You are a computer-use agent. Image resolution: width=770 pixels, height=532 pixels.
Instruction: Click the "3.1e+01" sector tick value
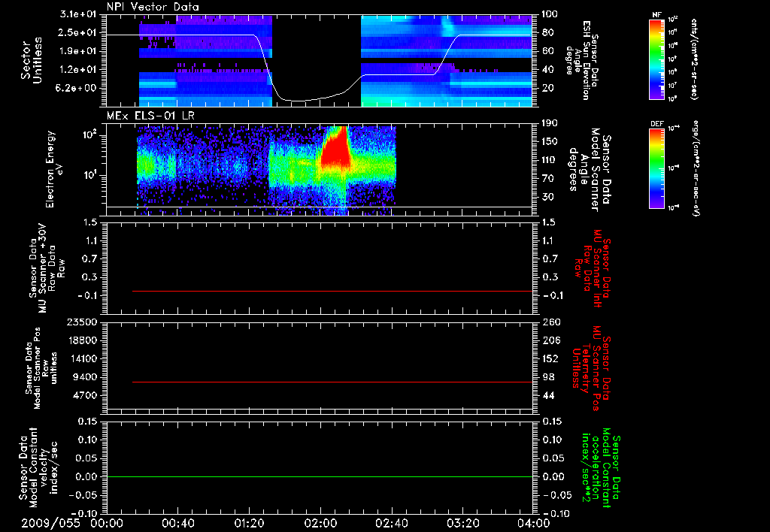click(77, 14)
